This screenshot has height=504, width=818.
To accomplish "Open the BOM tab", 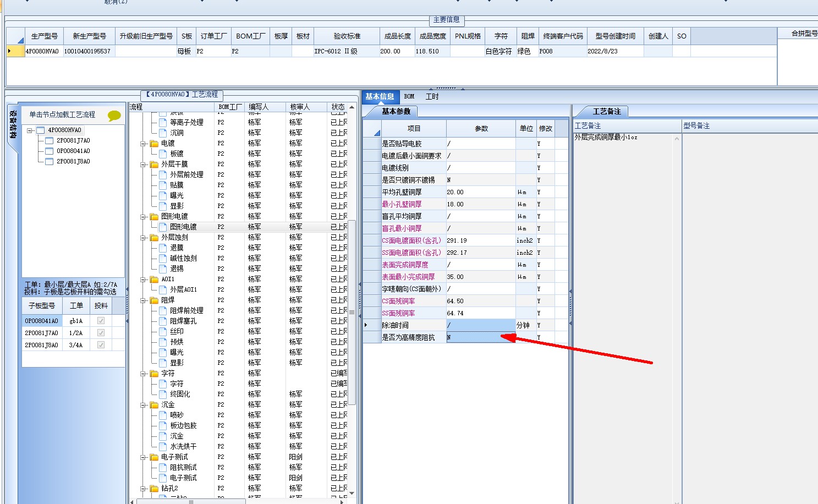I will [409, 96].
